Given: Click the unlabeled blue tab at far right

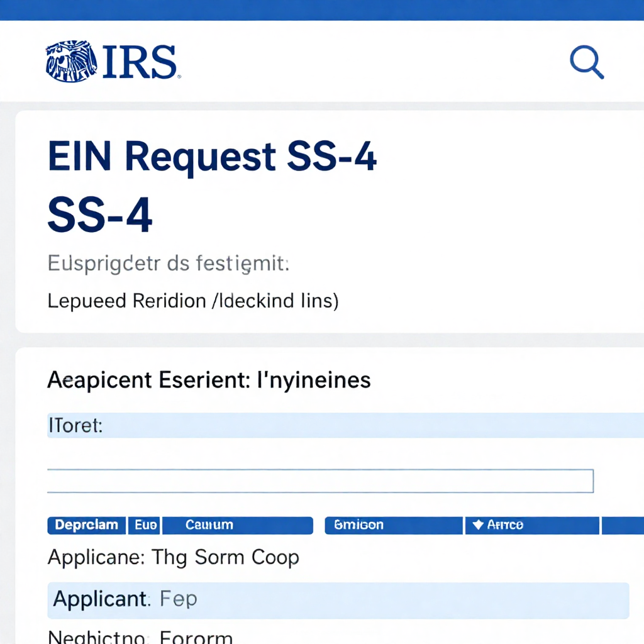Looking at the screenshot, I should [623, 525].
